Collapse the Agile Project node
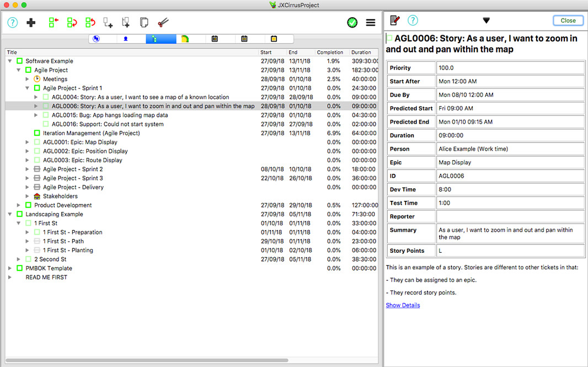Image resolution: width=588 pixels, height=367 pixels. point(19,70)
